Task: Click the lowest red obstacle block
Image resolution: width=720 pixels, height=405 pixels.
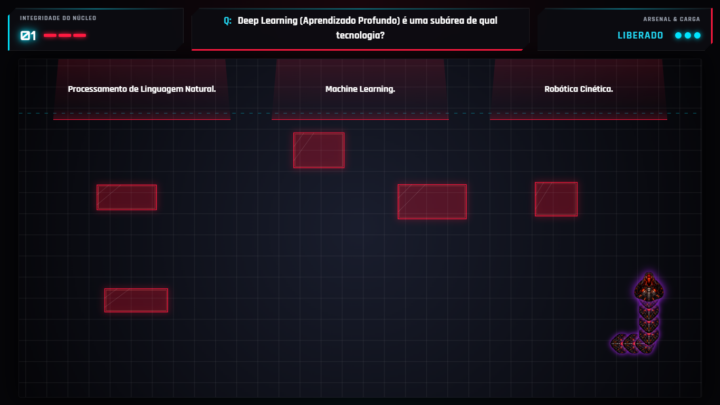Action: tap(136, 300)
